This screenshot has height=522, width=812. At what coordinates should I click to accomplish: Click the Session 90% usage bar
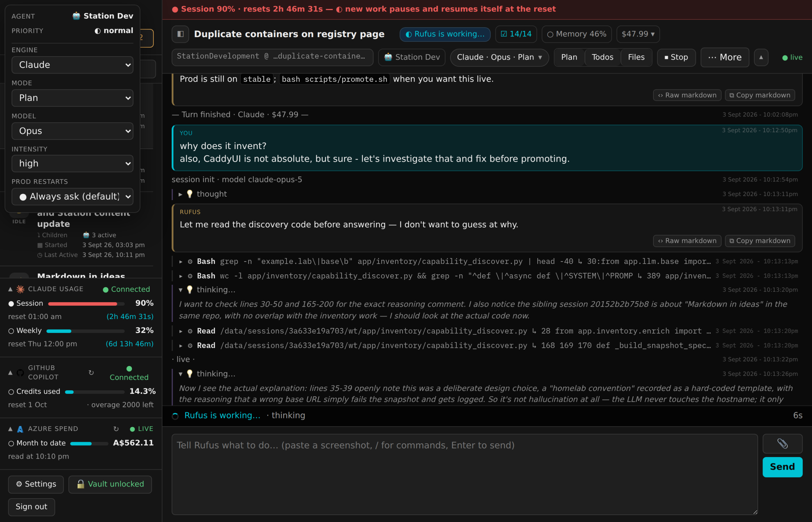(x=87, y=304)
